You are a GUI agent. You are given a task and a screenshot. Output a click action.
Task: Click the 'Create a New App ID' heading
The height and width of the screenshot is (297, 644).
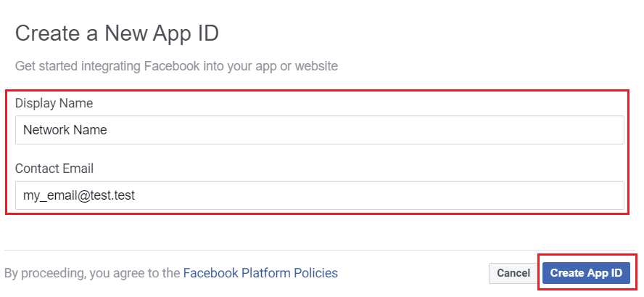(117, 33)
